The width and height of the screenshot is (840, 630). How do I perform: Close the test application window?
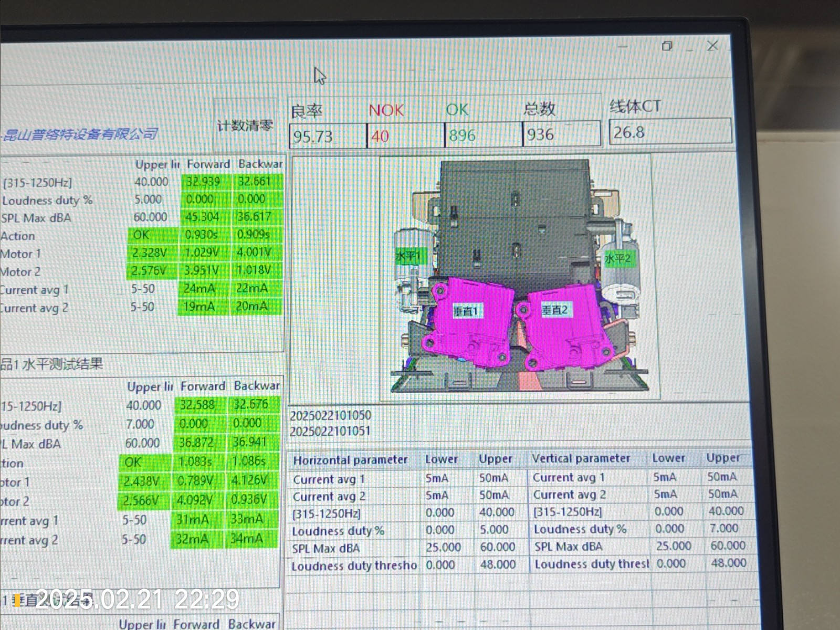tap(712, 46)
